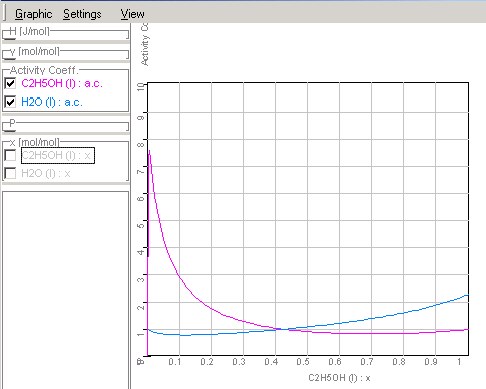Click the menu bar grip handle

(x=5, y=13)
